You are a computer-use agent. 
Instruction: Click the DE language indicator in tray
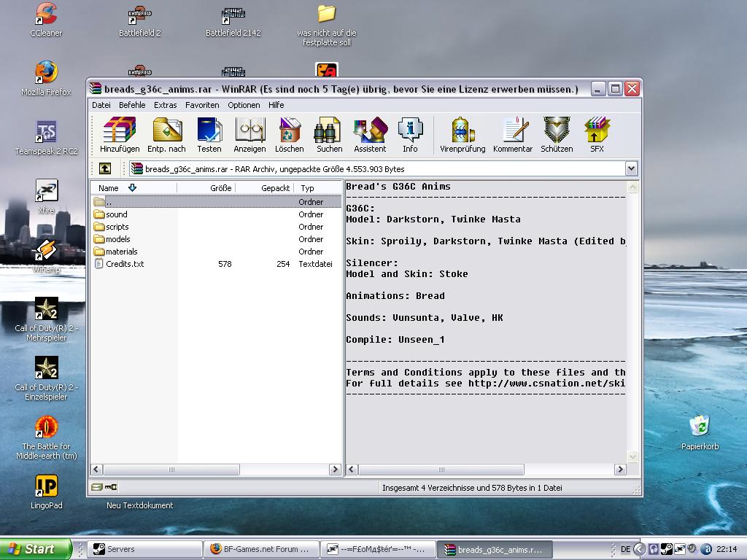pos(625,549)
